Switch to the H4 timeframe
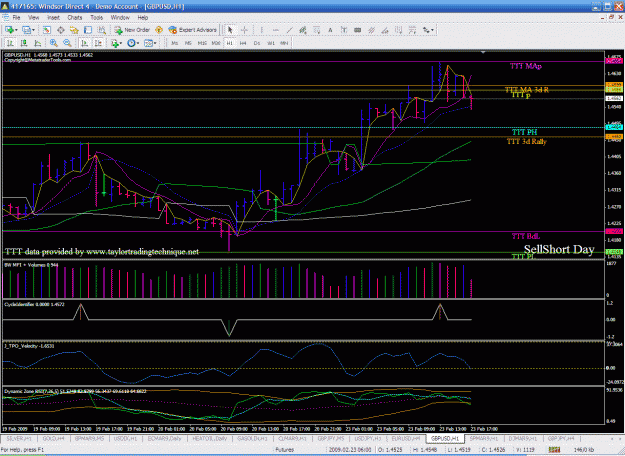This screenshot has width=625, height=456. 243,43
